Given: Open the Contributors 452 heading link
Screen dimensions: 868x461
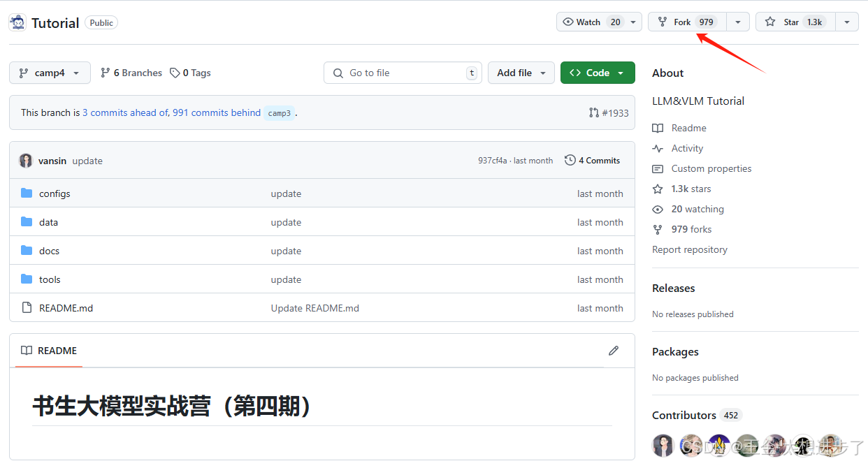Looking at the screenshot, I should click(695, 415).
